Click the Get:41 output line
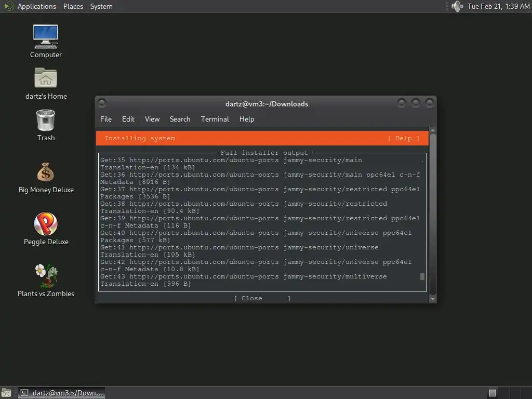This screenshot has width=532, height=399. (239, 248)
